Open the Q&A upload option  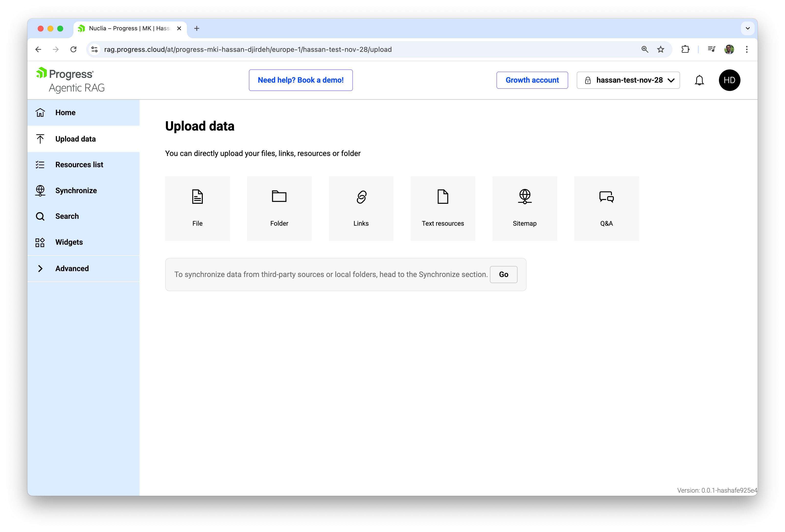click(606, 208)
